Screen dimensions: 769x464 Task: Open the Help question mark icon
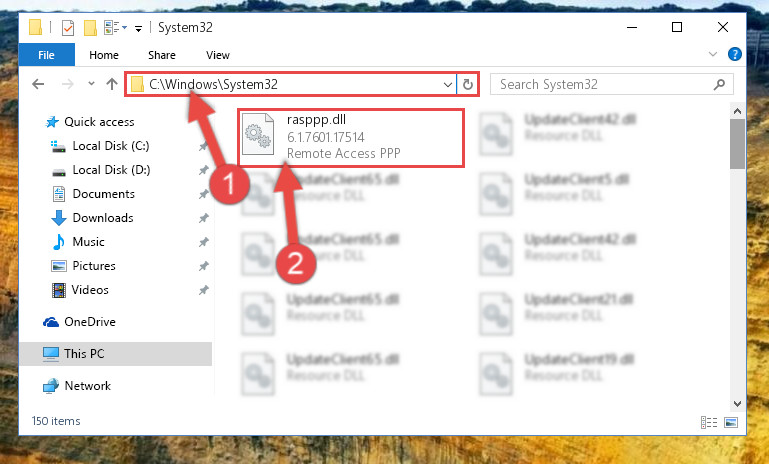pyautogui.click(x=734, y=54)
